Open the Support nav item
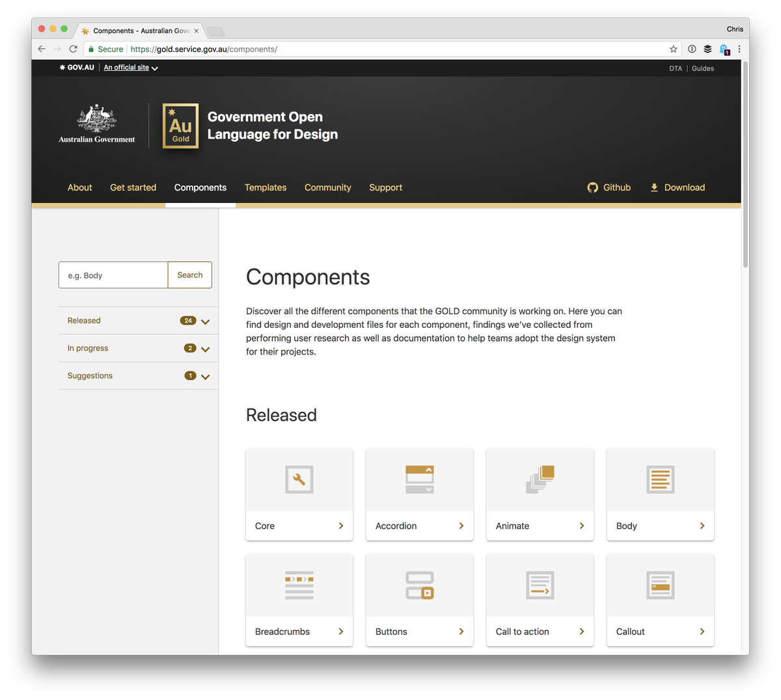 [x=386, y=187]
